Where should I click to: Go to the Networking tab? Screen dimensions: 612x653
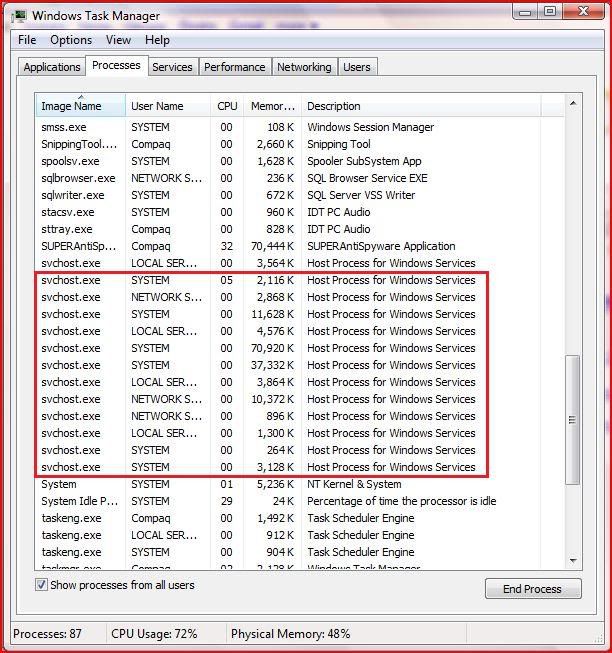tap(304, 67)
